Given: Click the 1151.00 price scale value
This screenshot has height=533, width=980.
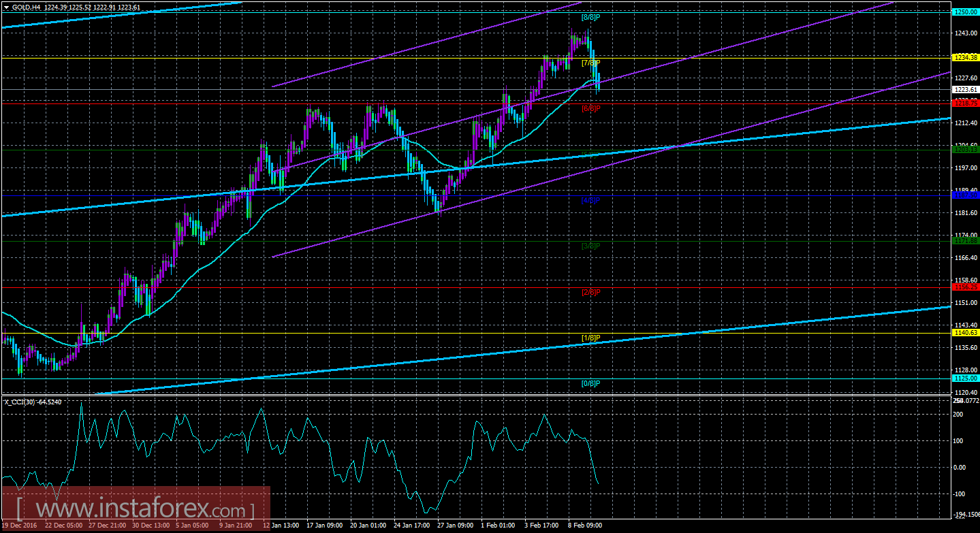Looking at the screenshot, I should 966,303.
